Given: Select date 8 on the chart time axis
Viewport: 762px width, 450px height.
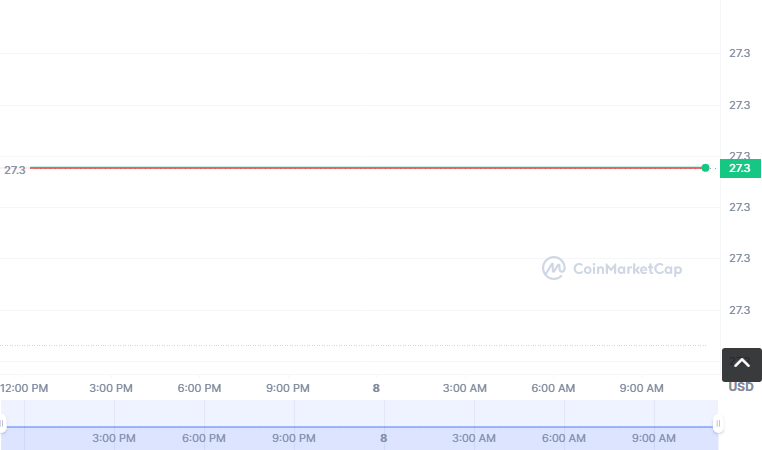Looking at the screenshot, I should coord(376,388).
